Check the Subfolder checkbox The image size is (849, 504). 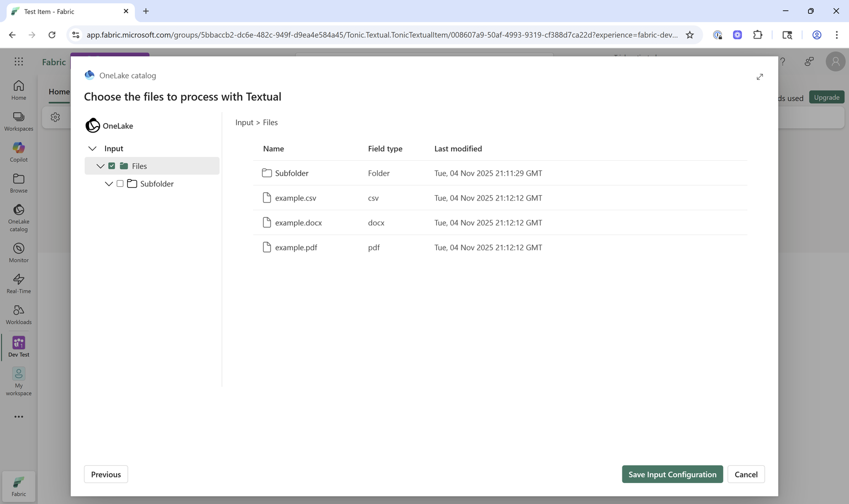pos(120,183)
